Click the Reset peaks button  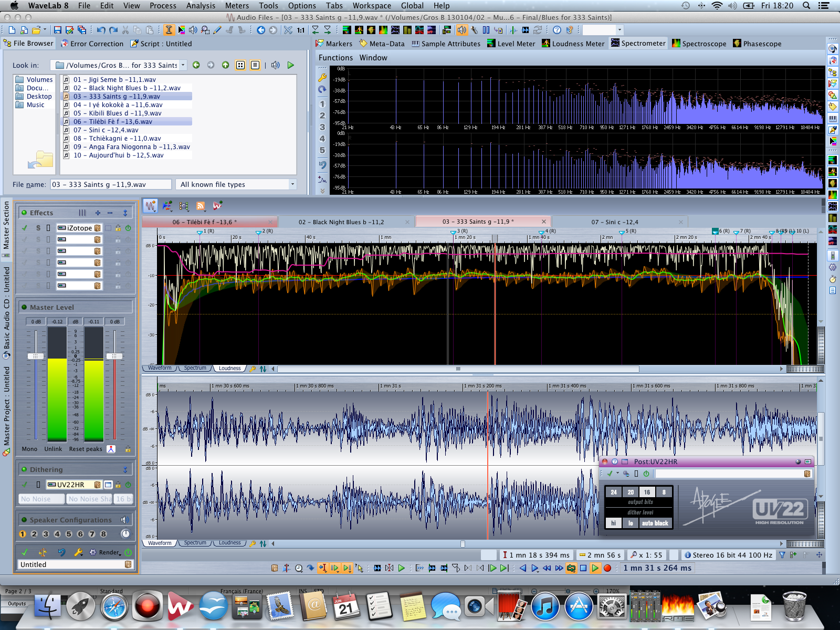(86, 449)
